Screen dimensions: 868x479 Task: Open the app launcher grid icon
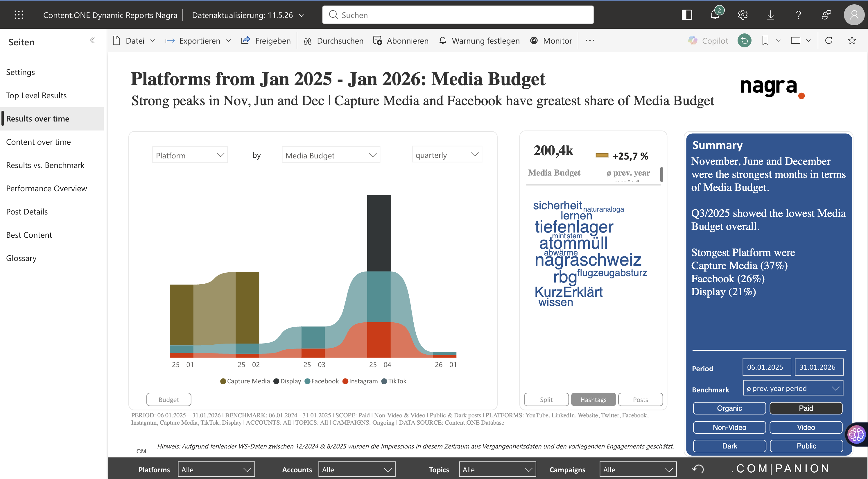19,15
